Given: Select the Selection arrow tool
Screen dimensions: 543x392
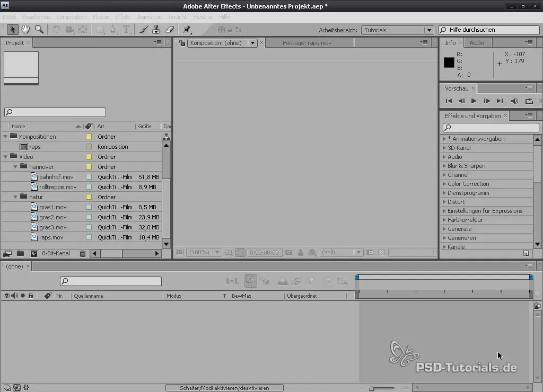Looking at the screenshot, I should pos(13,30).
